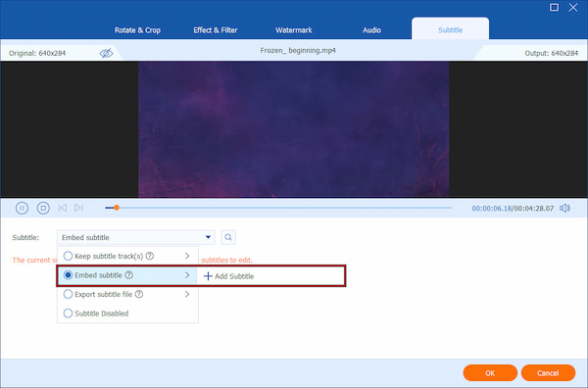Select Export subtitle file radio button
The width and height of the screenshot is (588, 388).
click(68, 294)
